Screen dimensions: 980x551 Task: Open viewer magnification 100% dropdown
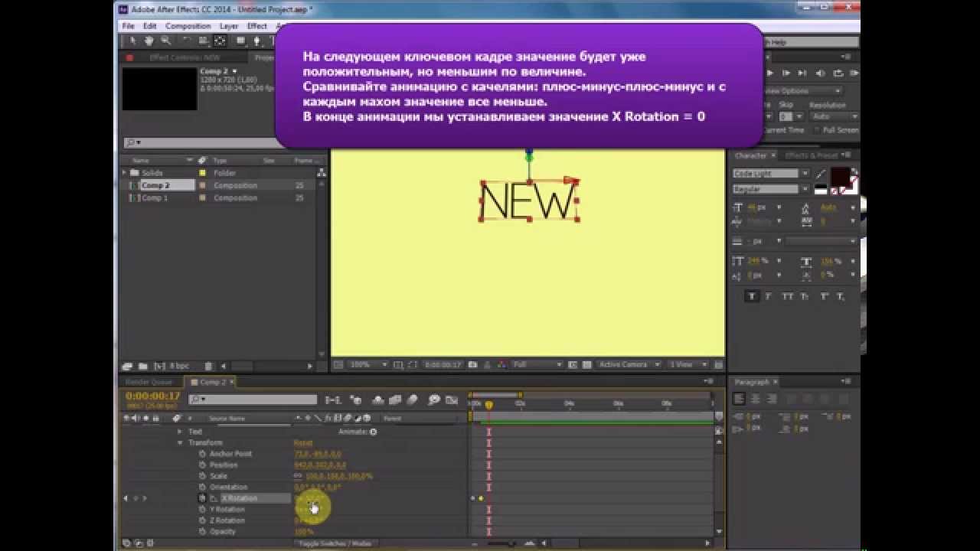pyautogui.click(x=368, y=365)
